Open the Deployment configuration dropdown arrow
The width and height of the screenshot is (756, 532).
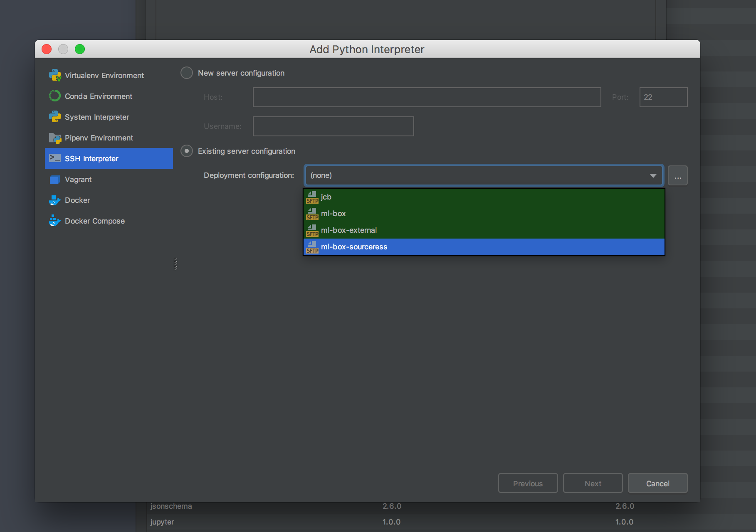(x=653, y=175)
